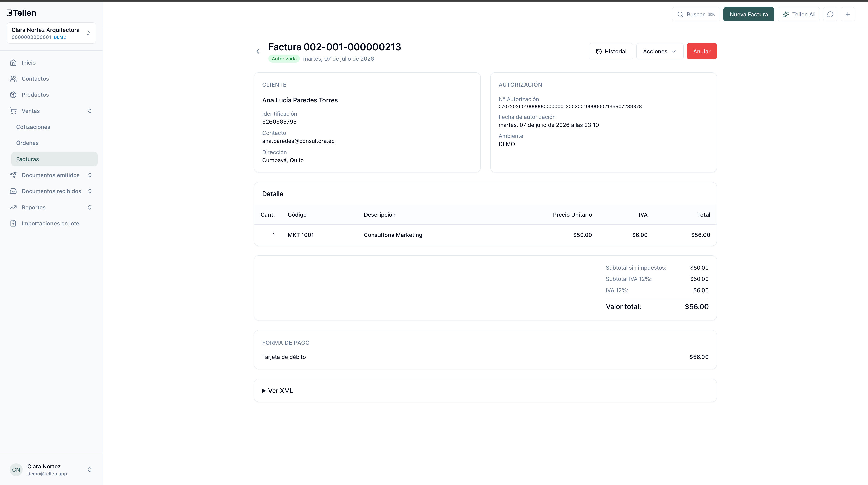Click the Historial clock icon
This screenshot has width=868, height=485.
599,51
